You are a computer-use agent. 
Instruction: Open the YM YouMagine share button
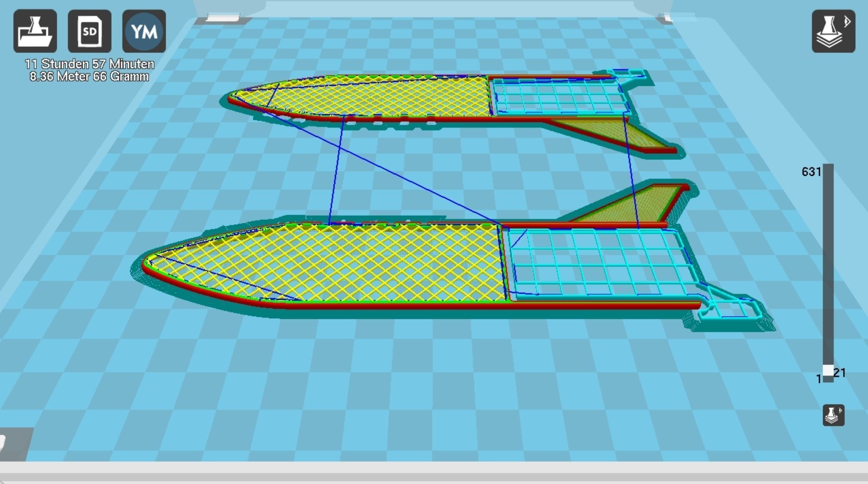144,31
